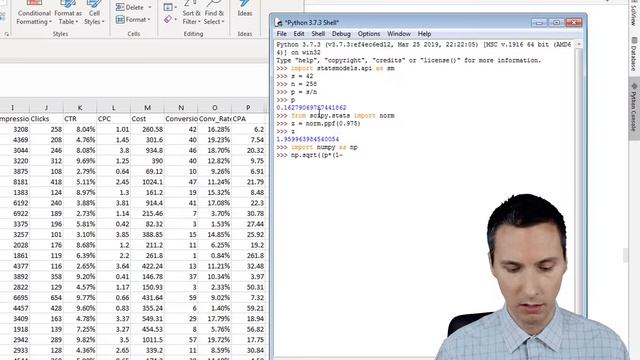This screenshot has height=360, width=640.
Task: Open Window menu in Python Shell
Action: pos(399,34)
